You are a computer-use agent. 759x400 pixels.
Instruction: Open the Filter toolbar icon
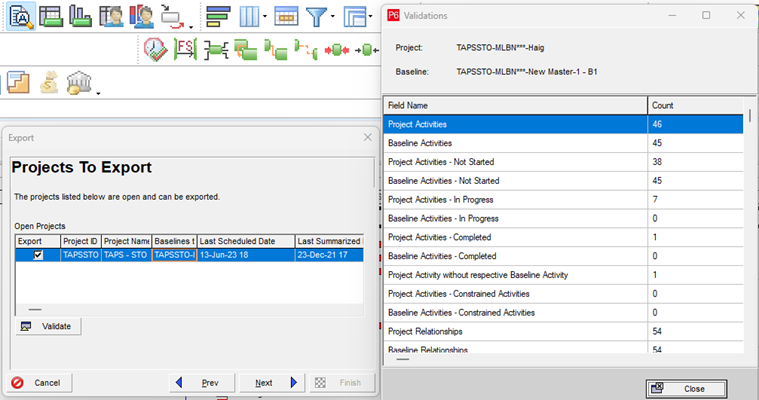(316, 16)
